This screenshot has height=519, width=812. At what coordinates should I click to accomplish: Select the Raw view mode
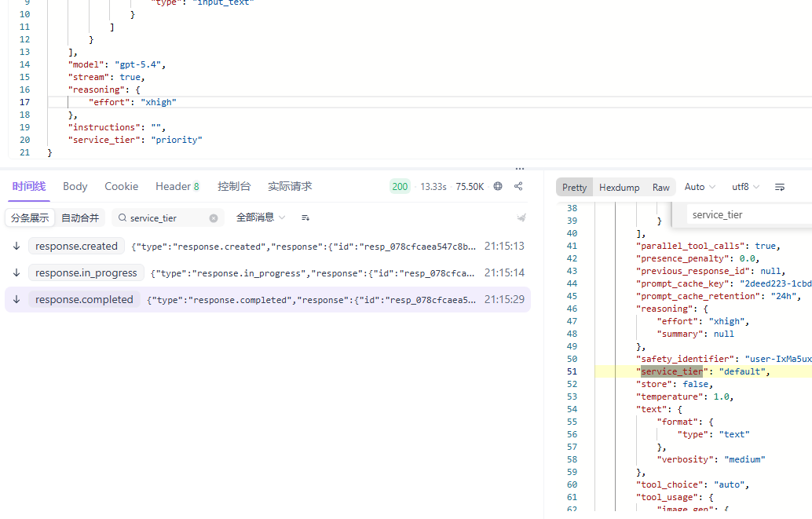(x=660, y=187)
